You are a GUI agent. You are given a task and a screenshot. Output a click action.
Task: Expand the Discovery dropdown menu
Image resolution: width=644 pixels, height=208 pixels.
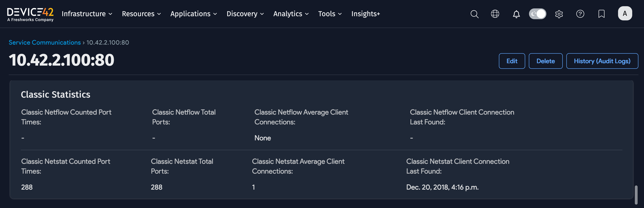245,14
